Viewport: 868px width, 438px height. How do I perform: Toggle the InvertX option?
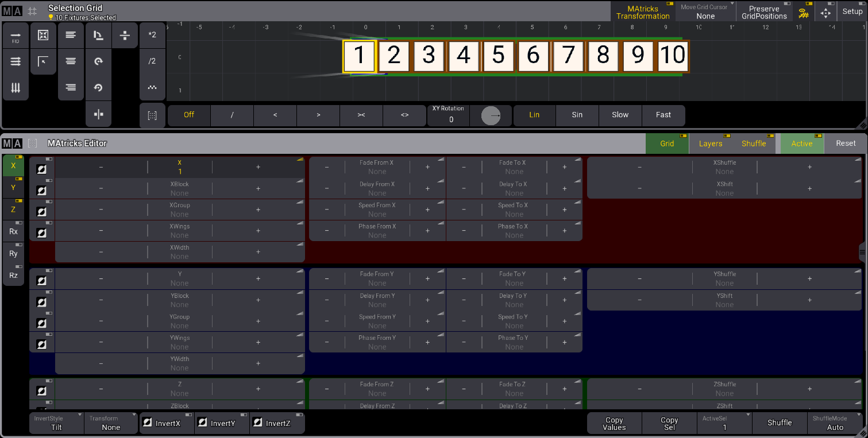[x=167, y=423]
